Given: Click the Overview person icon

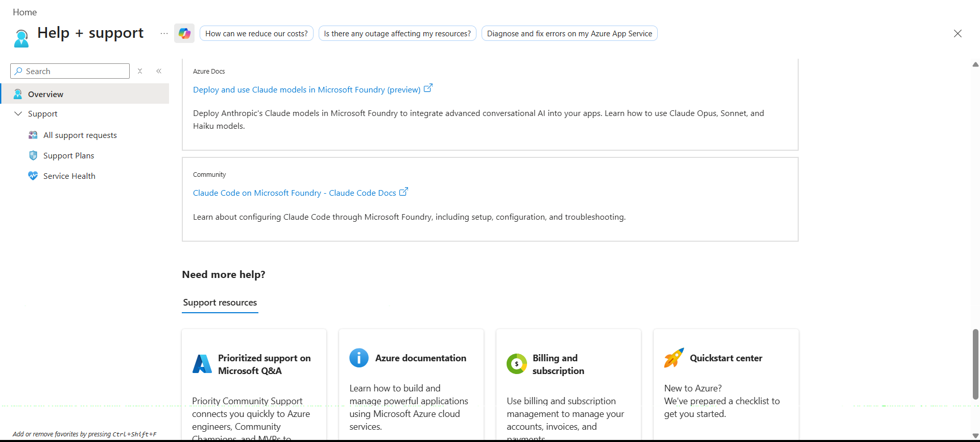Looking at the screenshot, I should [x=18, y=94].
